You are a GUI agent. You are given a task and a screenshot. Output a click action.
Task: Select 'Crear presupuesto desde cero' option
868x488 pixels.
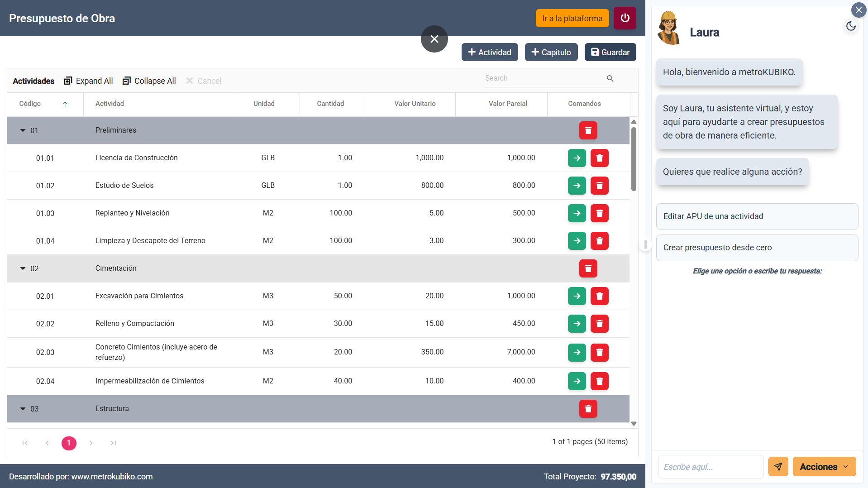coord(757,248)
